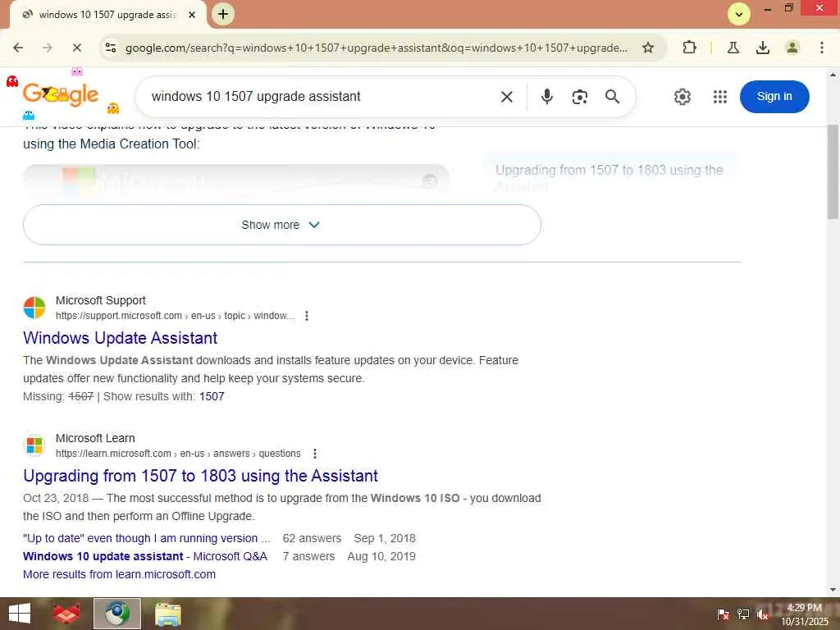This screenshot has width=840, height=630.
Task: Open the Downloads icon
Action: click(x=762, y=48)
